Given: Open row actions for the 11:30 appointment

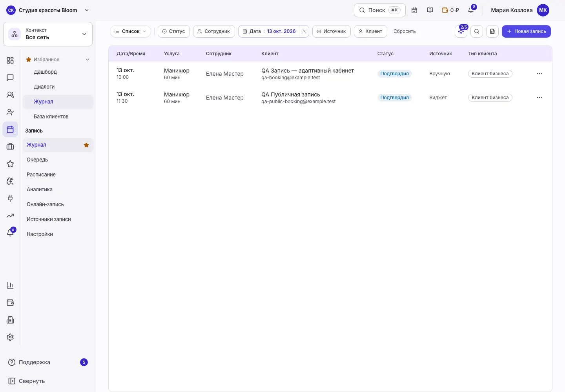Looking at the screenshot, I should (x=539, y=98).
